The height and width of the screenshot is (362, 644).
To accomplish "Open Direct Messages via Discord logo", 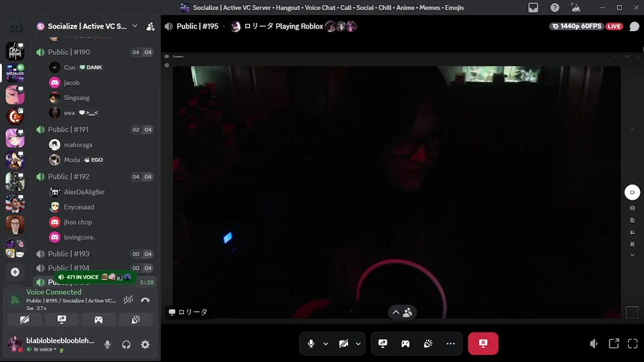I will (x=15, y=27).
